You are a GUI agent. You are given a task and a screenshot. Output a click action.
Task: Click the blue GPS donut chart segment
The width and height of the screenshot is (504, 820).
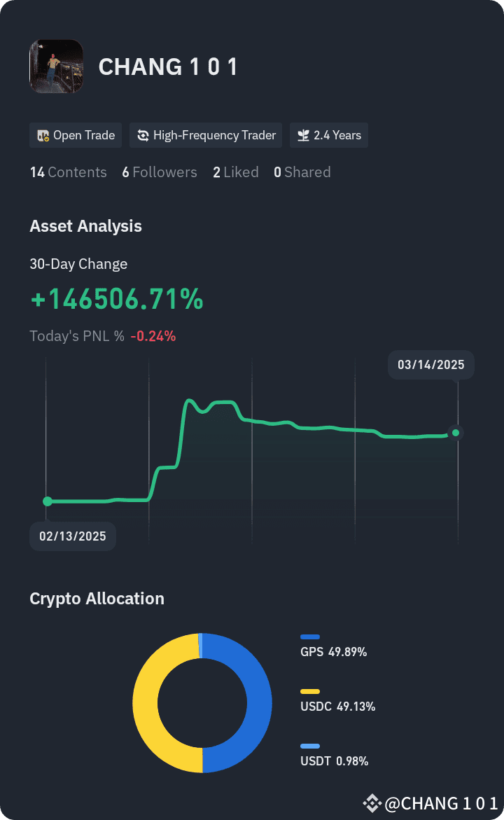tap(259, 703)
